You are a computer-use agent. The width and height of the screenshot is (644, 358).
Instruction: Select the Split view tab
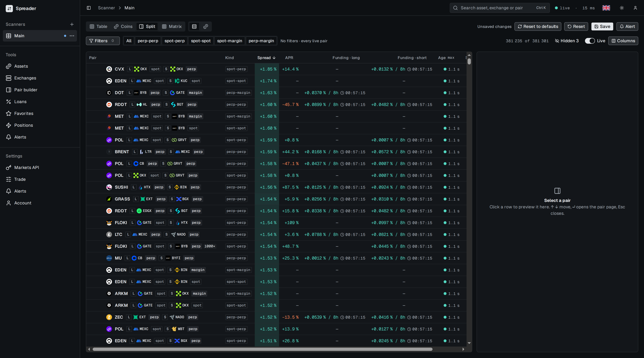[147, 26]
